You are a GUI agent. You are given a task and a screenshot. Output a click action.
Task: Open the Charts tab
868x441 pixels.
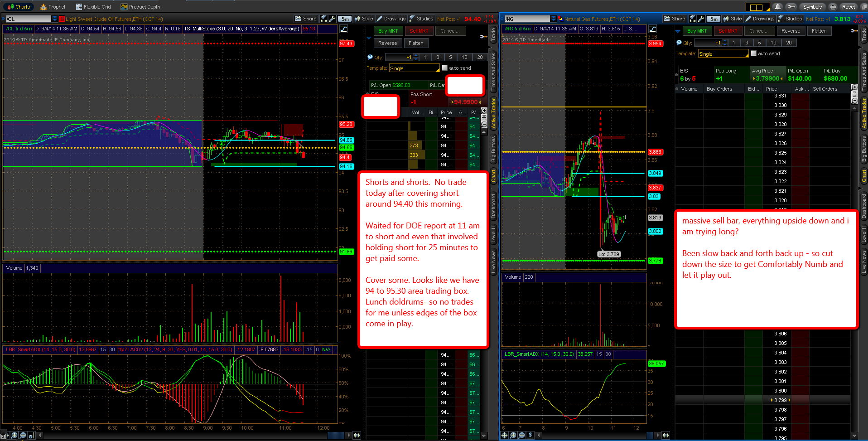[x=19, y=7]
